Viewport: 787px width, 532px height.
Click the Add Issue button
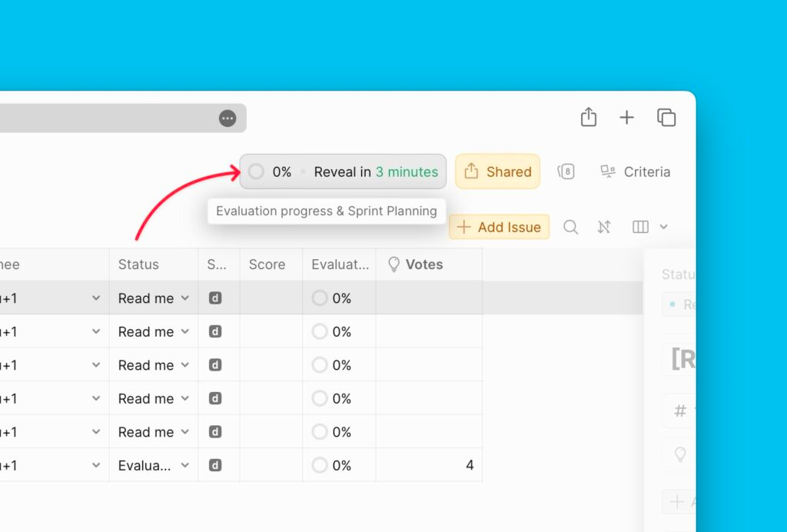(500, 227)
